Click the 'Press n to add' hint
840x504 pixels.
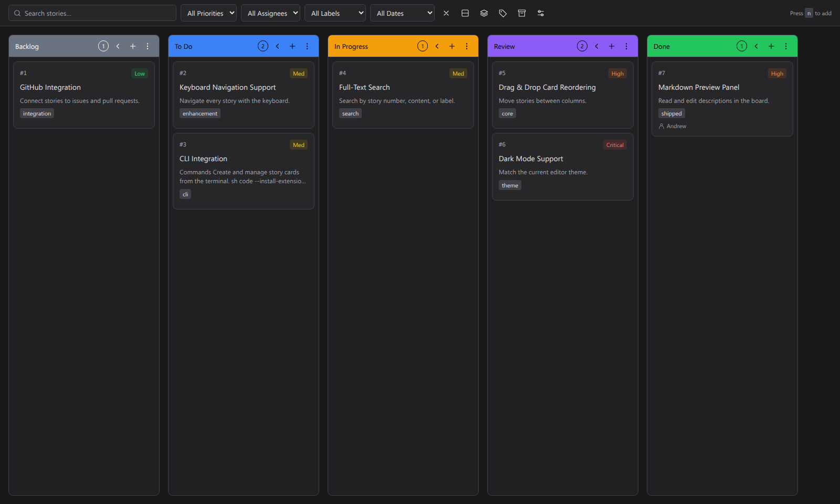(x=811, y=13)
